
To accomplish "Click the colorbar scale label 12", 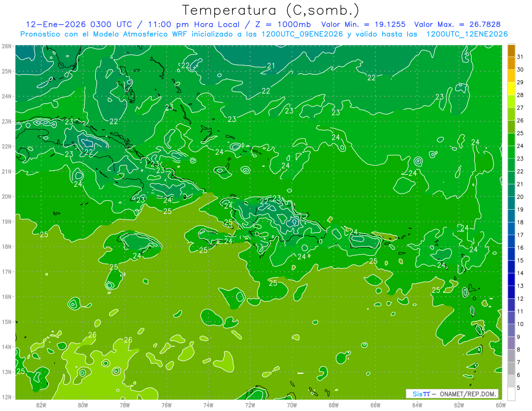I will pyautogui.click(x=520, y=298).
